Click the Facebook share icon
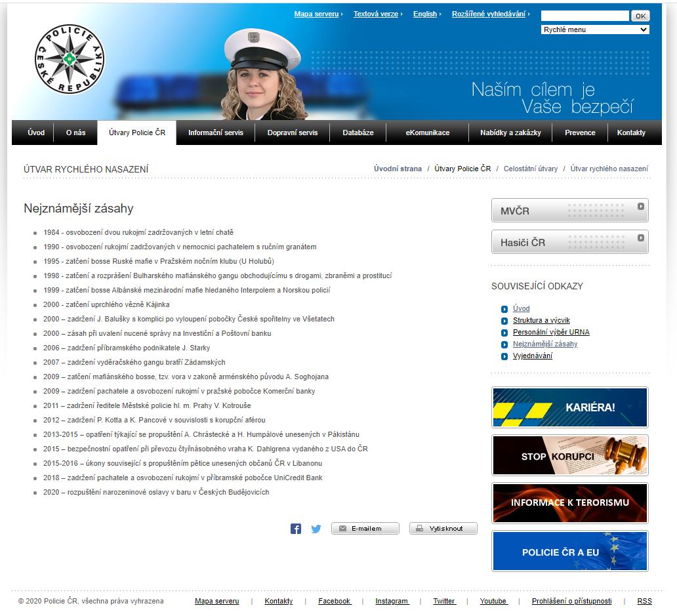This screenshot has height=616, width=677. pyautogui.click(x=296, y=529)
